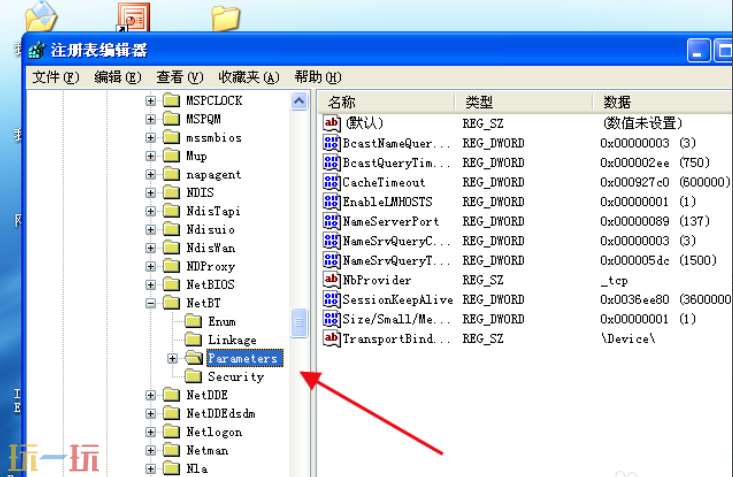Click the open Parameters folder icon
The width and height of the screenshot is (733, 477).
(194, 358)
